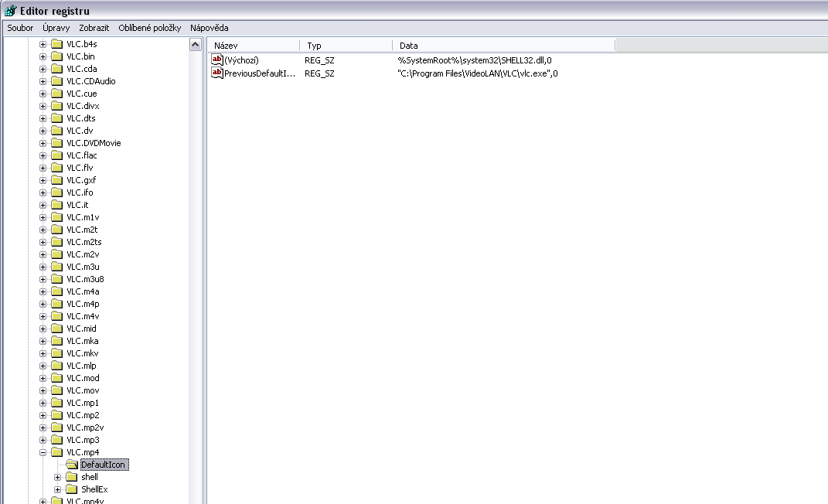Open the Nápověda menu

pos(209,28)
